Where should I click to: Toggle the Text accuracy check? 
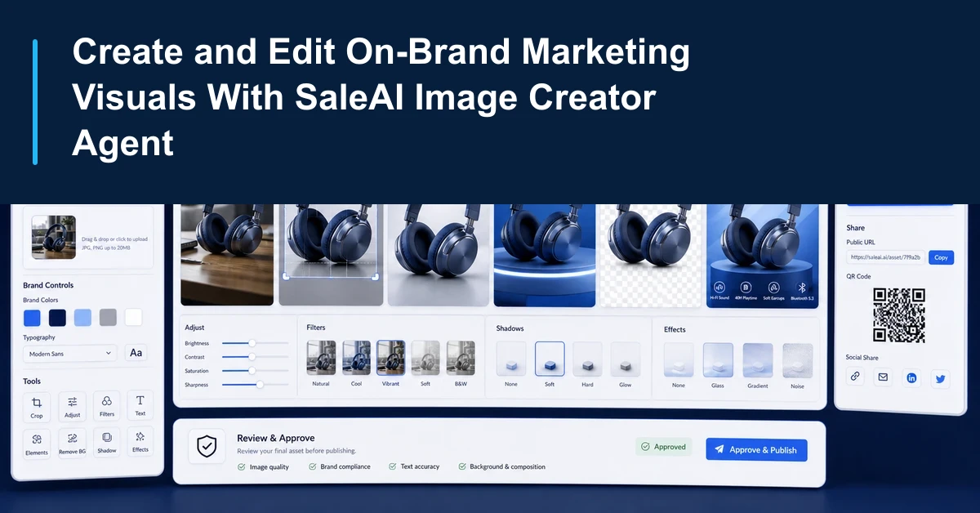[415, 466]
